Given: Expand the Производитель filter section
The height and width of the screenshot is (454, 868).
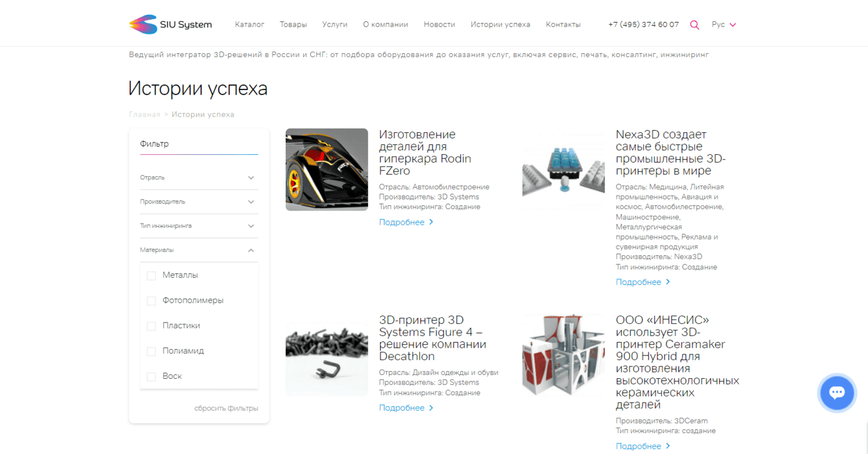Looking at the screenshot, I should coord(199,201).
